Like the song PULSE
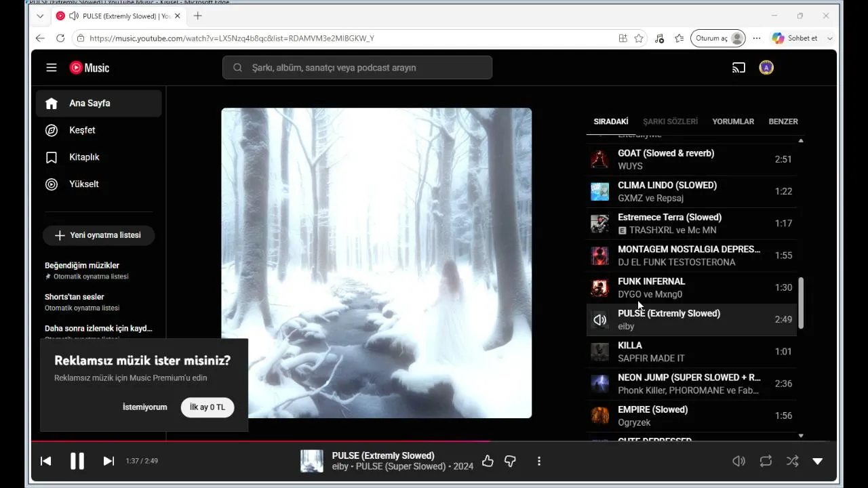868x488 pixels. pyautogui.click(x=488, y=461)
